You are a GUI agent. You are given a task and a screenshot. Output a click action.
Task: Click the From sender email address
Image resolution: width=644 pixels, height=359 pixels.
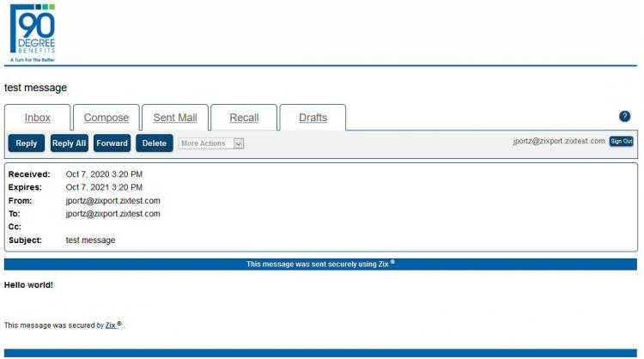tap(113, 200)
